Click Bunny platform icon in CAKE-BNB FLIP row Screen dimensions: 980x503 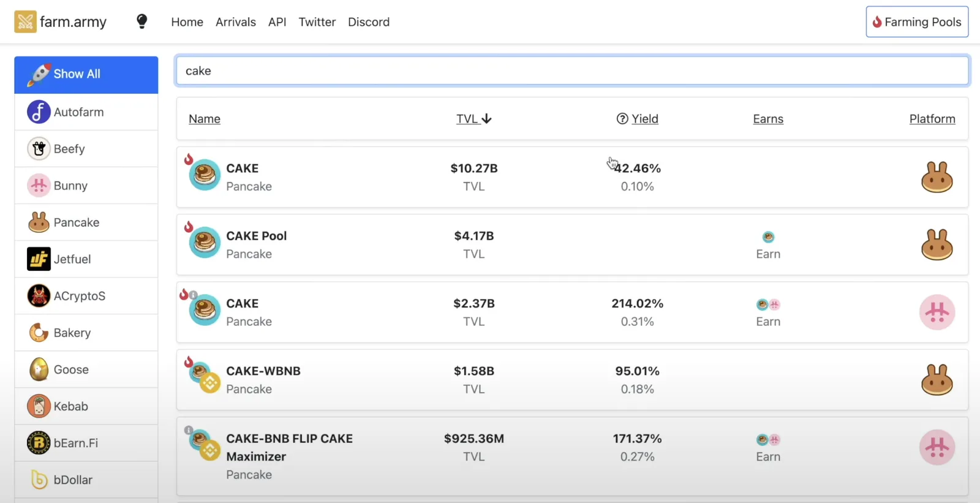click(x=937, y=447)
